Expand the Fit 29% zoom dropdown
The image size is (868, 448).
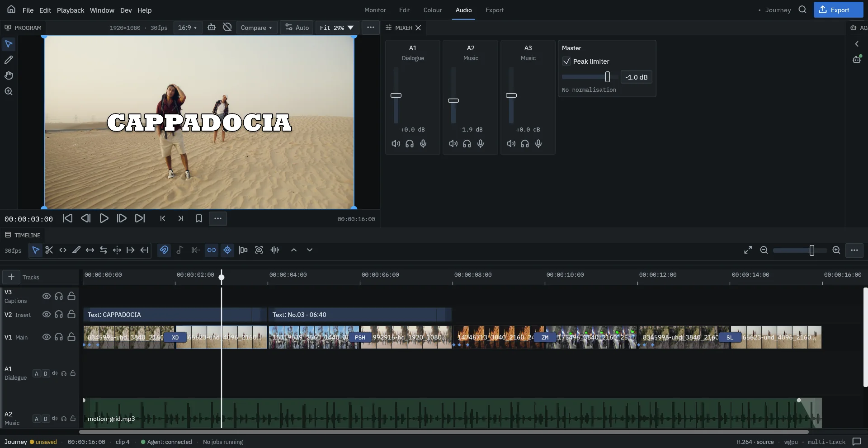[337, 28]
